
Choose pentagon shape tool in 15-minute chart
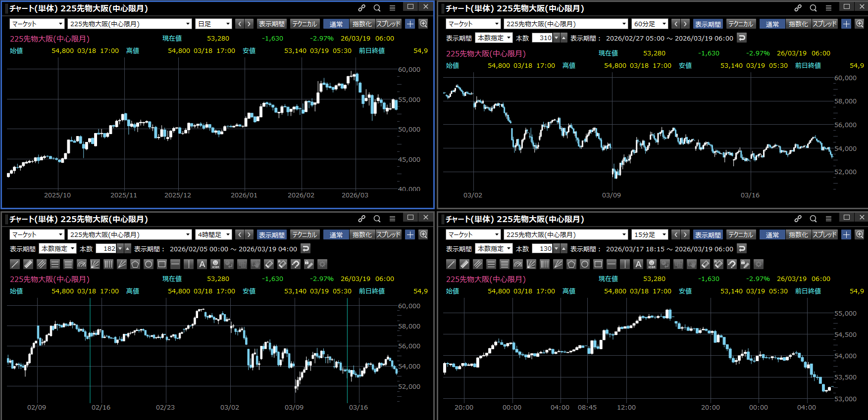[x=571, y=264]
